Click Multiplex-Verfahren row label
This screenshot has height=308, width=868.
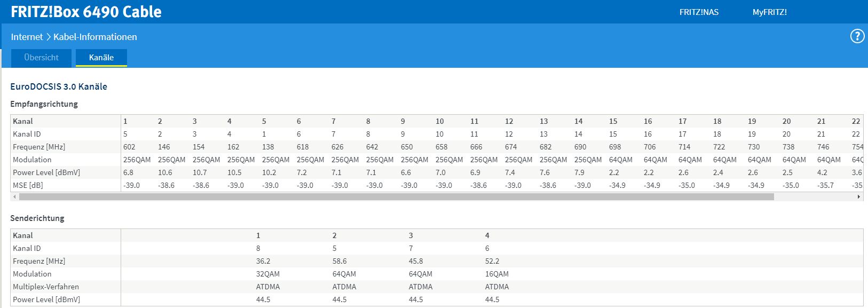coord(46,287)
